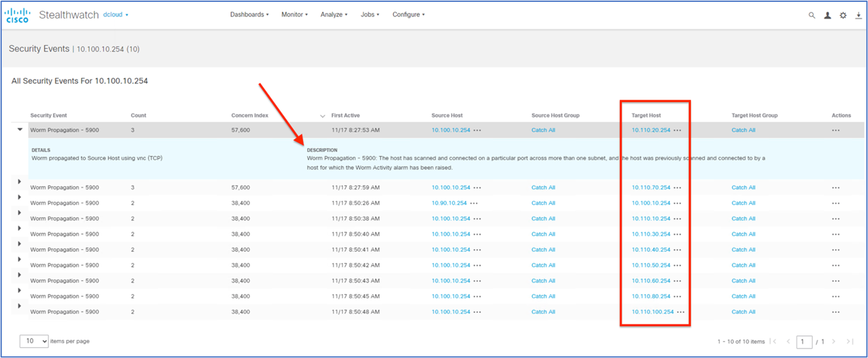The height and width of the screenshot is (358, 868).
Task: Open ellipsis beside target host 10.110.70.254
Action: coord(677,188)
